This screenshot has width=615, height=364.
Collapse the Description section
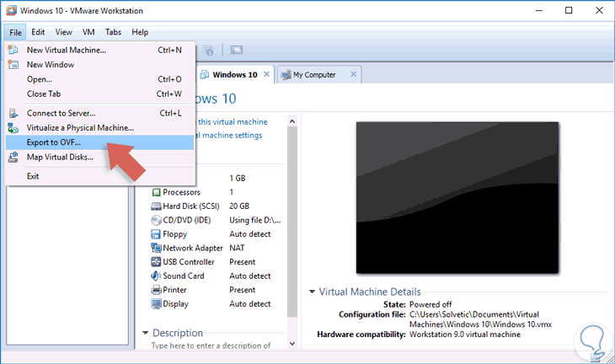coord(145,333)
